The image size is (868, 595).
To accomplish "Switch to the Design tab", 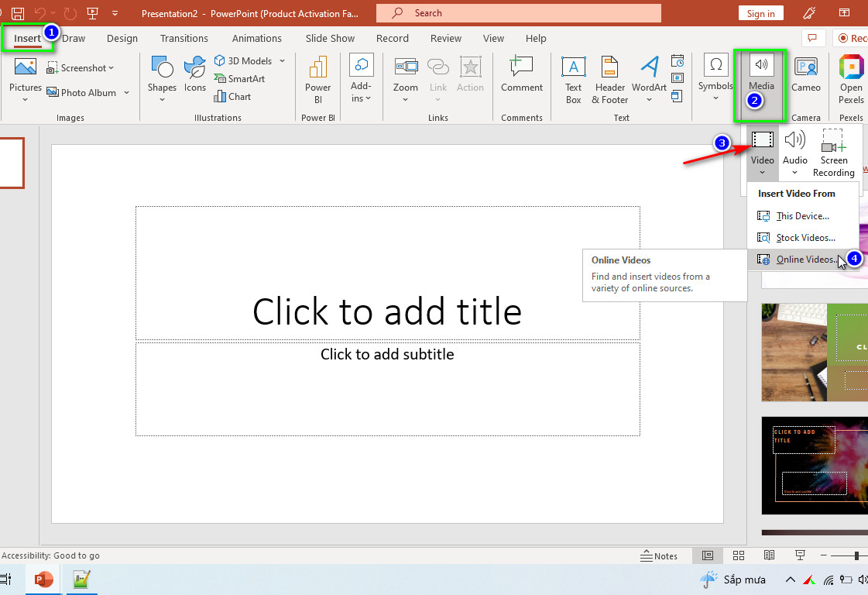I will 122,38.
